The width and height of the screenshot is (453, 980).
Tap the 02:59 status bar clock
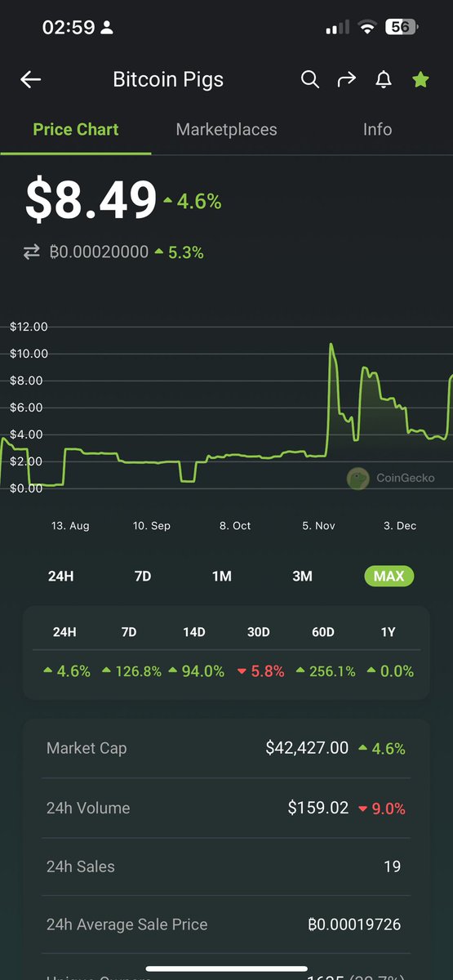tap(69, 27)
